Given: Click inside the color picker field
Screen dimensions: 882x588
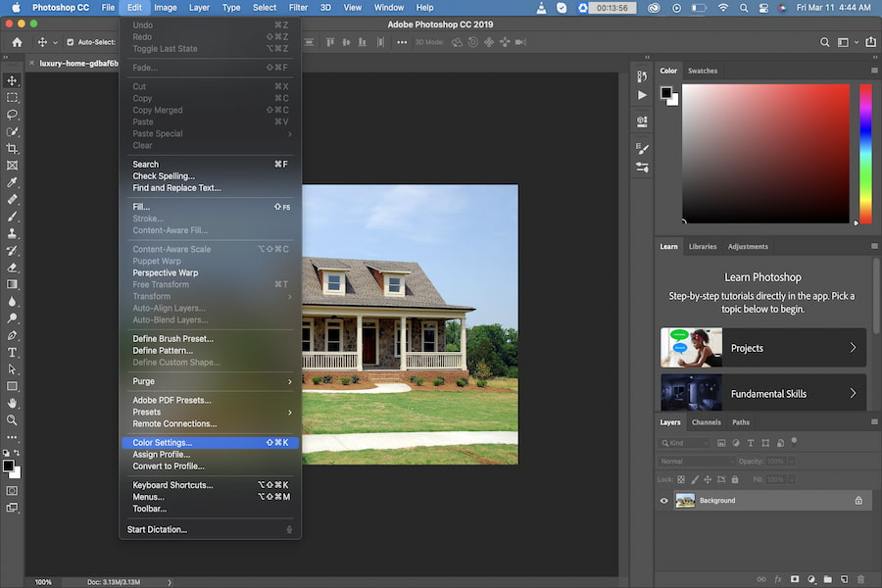Looking at the screenshot, I should coord(765,154).
